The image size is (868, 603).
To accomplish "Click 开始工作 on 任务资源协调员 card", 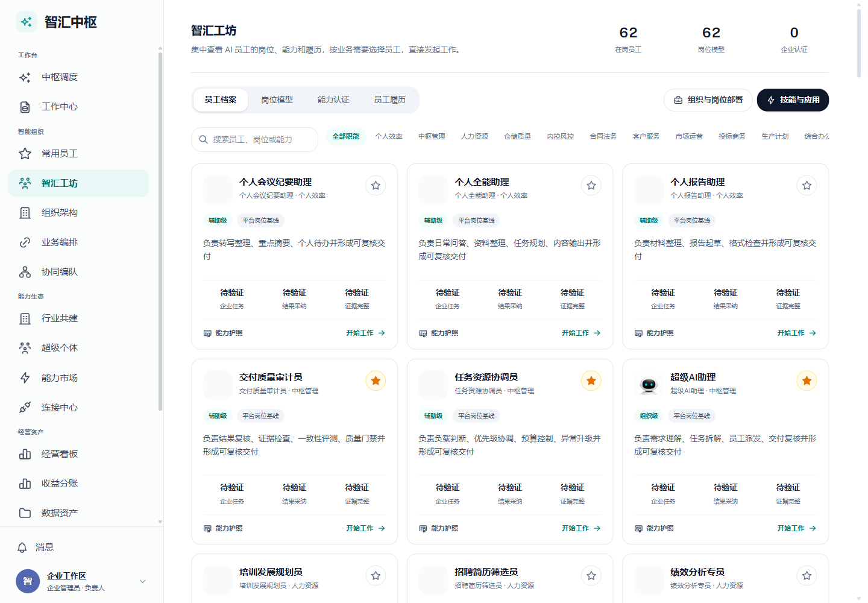I will pos(581,528).
